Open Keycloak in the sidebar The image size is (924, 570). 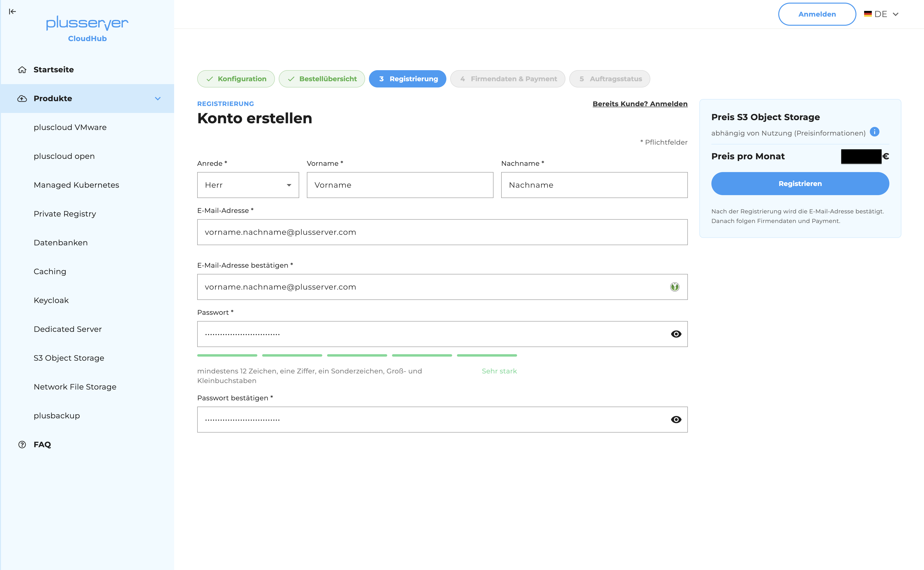point(51,300)
